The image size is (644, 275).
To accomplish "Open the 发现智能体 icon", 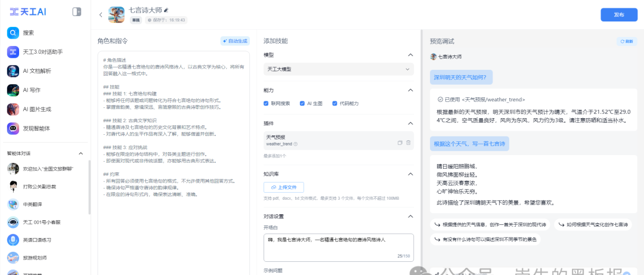I will (x=13, y=128).
